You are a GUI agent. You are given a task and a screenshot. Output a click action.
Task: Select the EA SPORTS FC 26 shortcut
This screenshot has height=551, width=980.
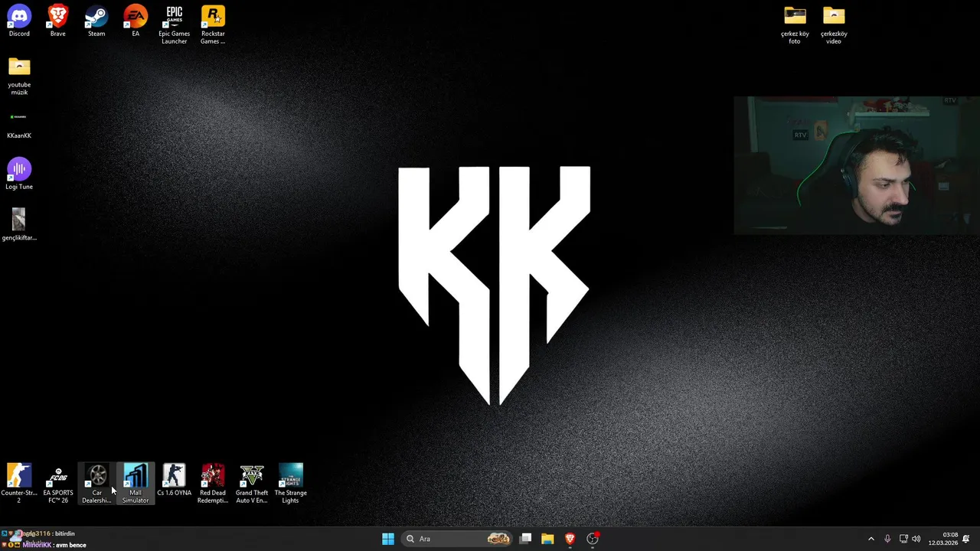coord(58,484)
